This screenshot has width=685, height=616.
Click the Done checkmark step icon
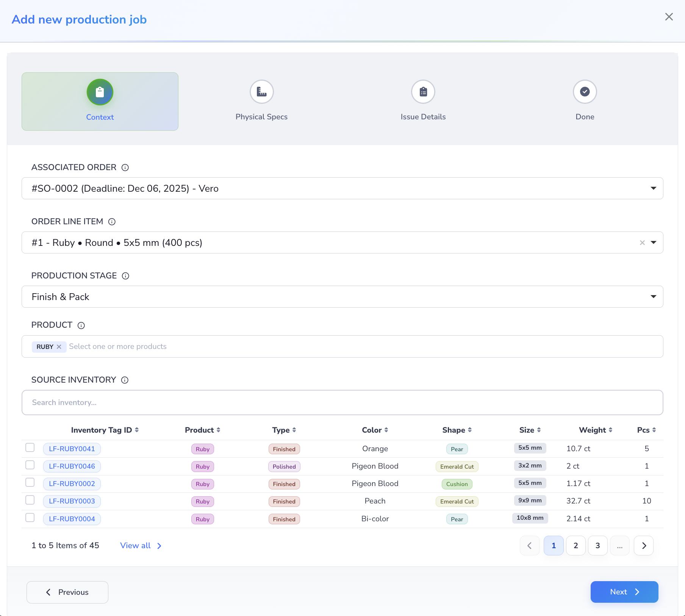tap(585, 92)
